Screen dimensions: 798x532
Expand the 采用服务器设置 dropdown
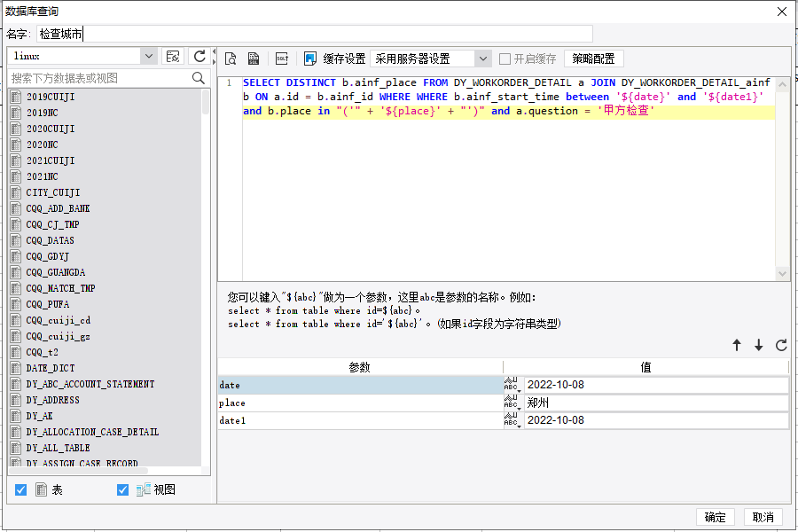click(x=483, y=59)
